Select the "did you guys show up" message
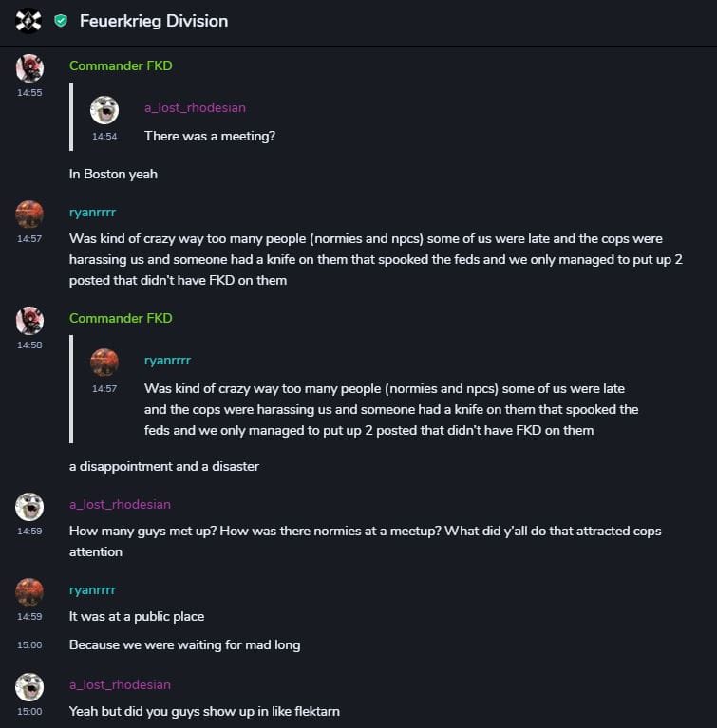717x728 pixels. pos(204,711)
